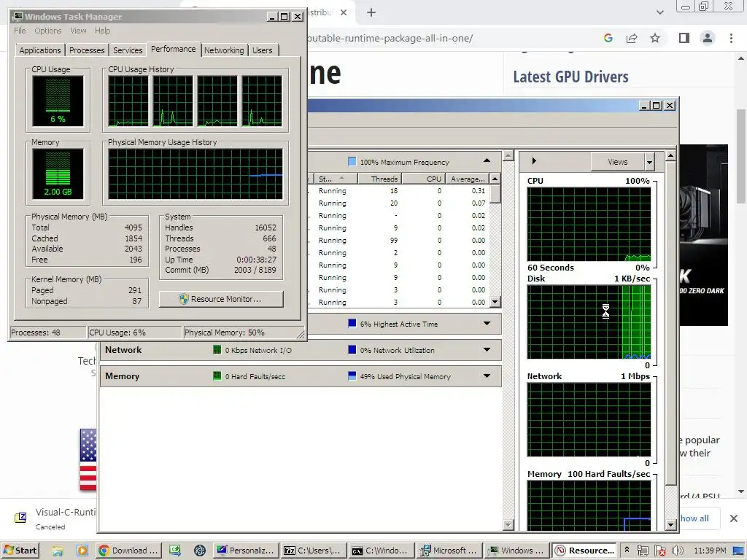Bookmark this page with the star icon

655,38
